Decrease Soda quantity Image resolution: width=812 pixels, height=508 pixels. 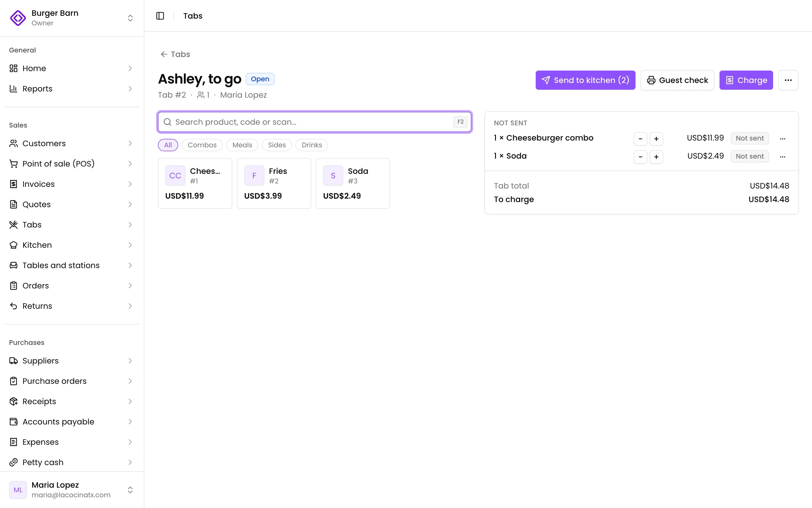640,157
